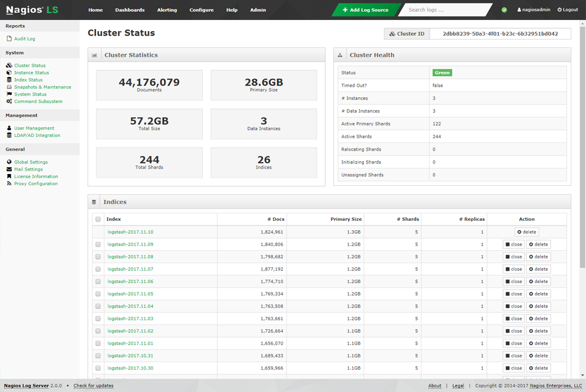Open the Configure top menu

(x=202, y=10)
